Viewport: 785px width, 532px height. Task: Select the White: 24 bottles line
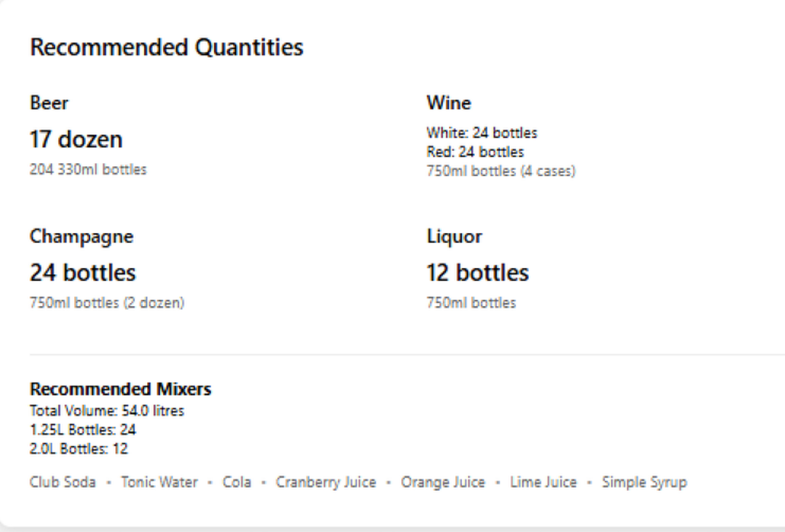coord(482,133)
